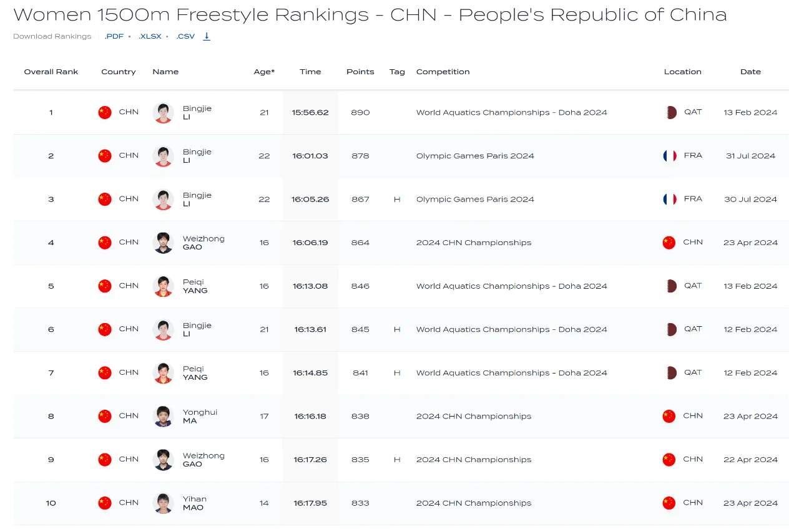Download rankings as .CSV
Screen dimensions: 799x532
click(185, 36)
